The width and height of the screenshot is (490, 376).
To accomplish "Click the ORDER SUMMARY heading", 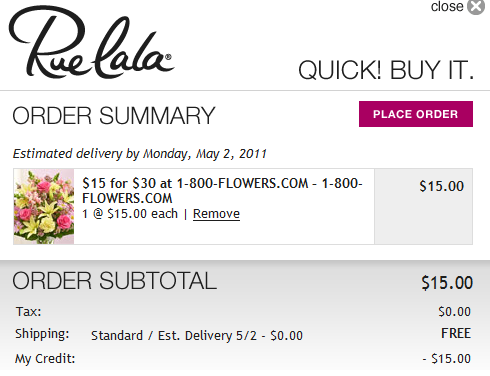I will tap(114, 116).
